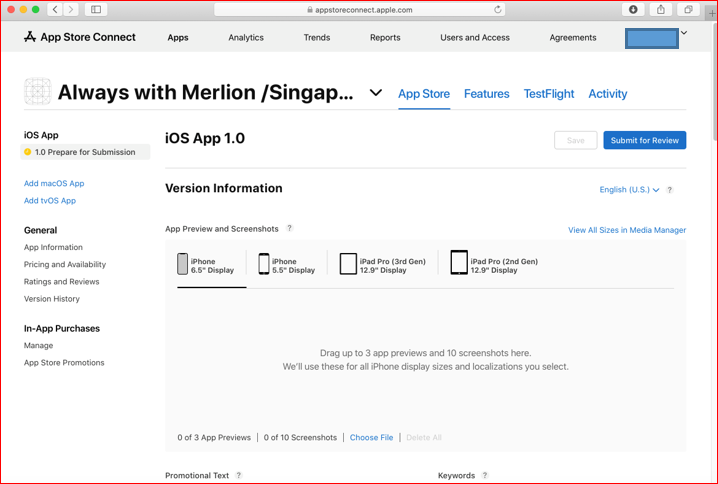This screenshot has height=484, width=718.
Task: Switch to the TestFlight tab
Action: point(549,94)
